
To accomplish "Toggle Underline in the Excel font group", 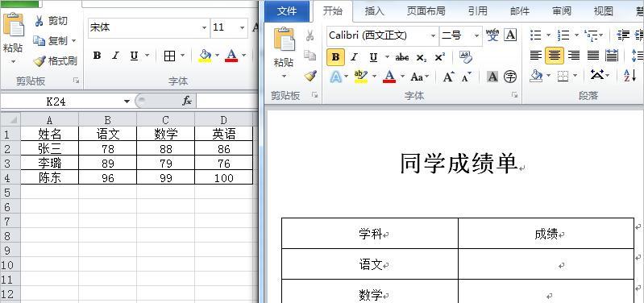I will 134,56.
